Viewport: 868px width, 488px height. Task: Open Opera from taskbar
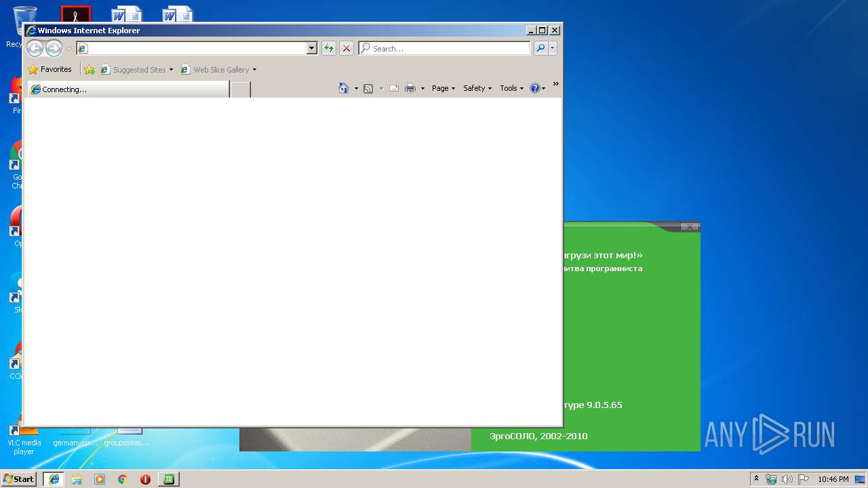pyautogui.click(x=145, y=479)
